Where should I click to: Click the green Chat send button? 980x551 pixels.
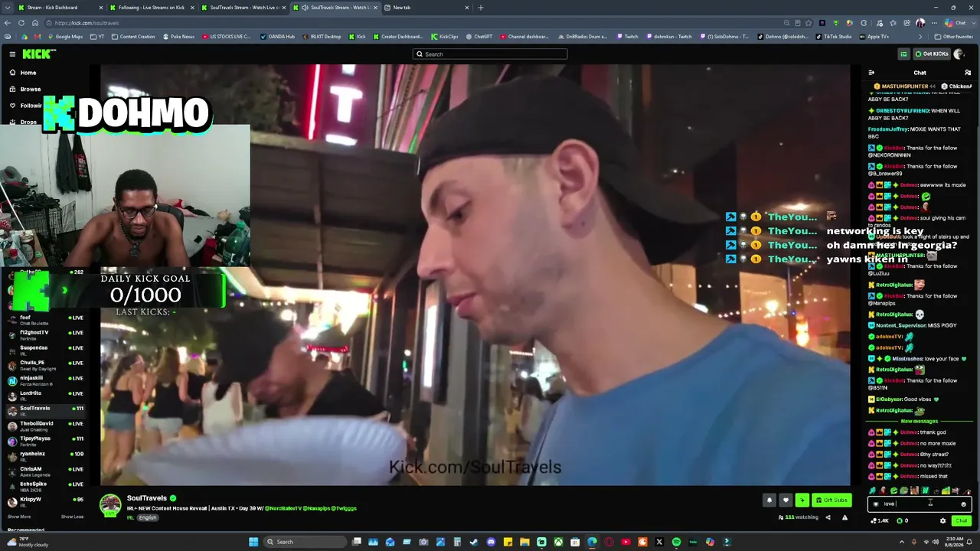coord(961,520)
